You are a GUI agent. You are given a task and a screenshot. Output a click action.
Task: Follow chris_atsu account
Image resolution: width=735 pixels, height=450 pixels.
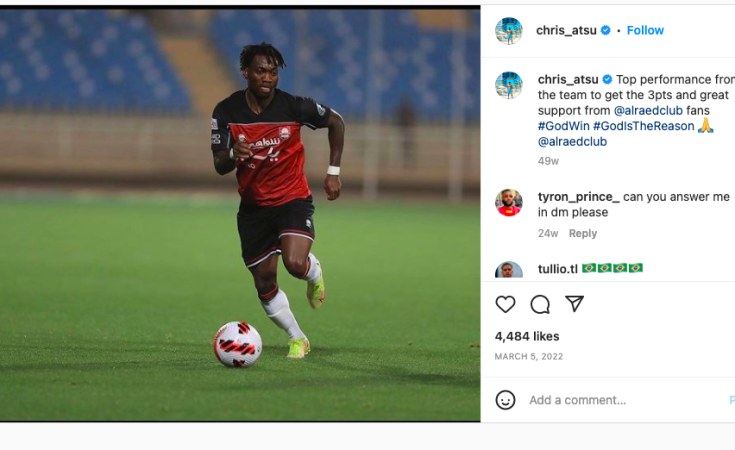(645, 30)
